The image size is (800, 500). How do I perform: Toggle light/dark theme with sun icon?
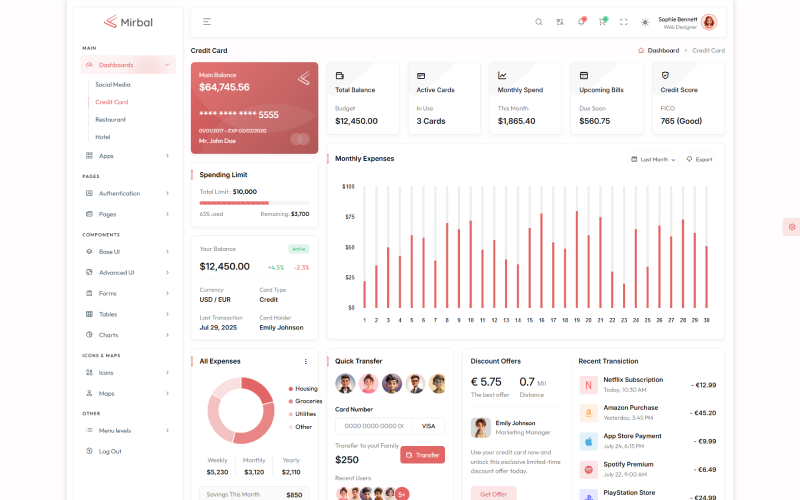[x=645, y=21]
